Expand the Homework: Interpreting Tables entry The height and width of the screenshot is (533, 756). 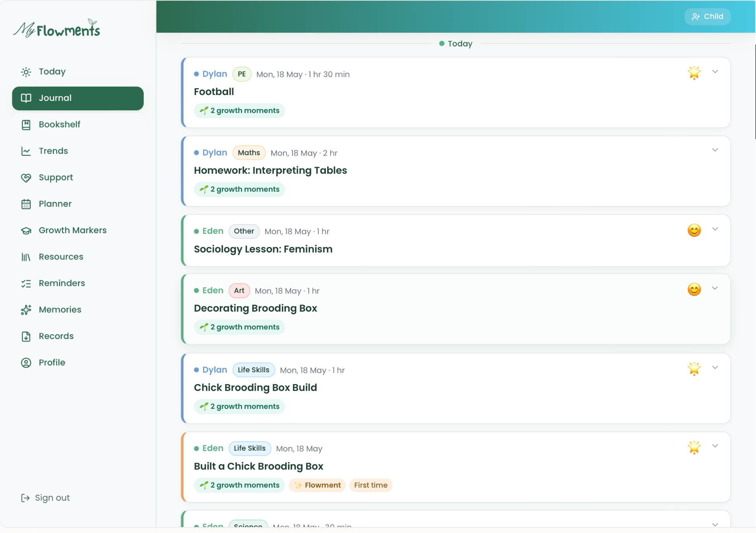point(715,150)
